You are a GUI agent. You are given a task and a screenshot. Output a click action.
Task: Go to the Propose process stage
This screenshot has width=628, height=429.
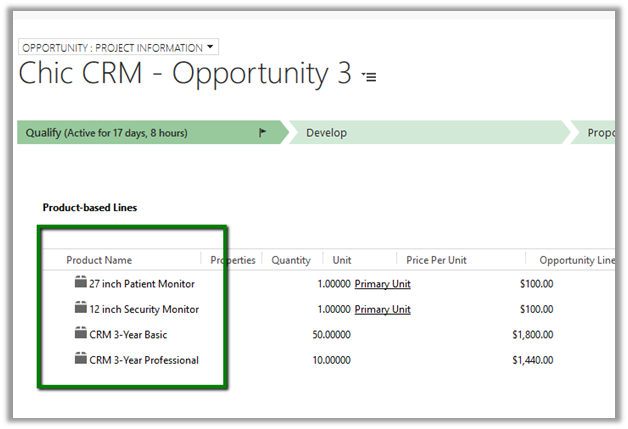[600, 133]
